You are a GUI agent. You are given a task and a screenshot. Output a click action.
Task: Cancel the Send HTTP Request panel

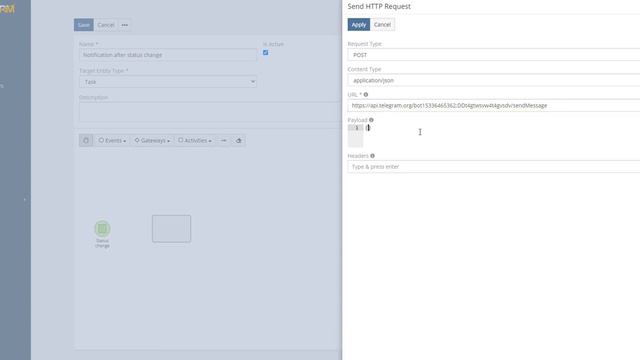382,24
